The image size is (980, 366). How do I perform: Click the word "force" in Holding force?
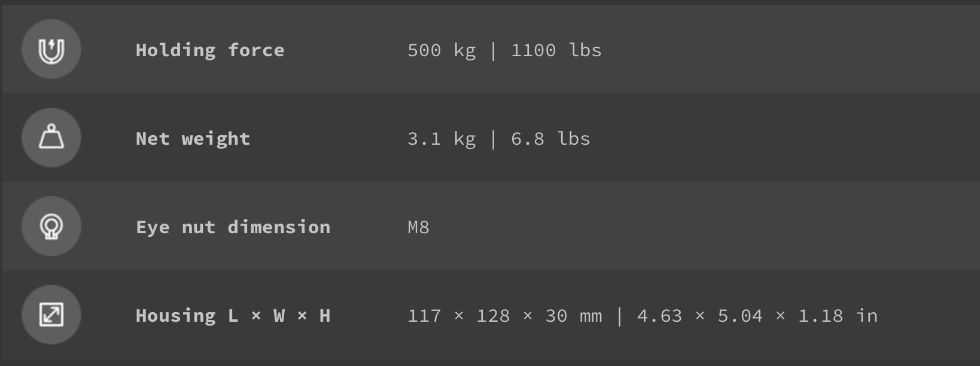coord(256,50)
